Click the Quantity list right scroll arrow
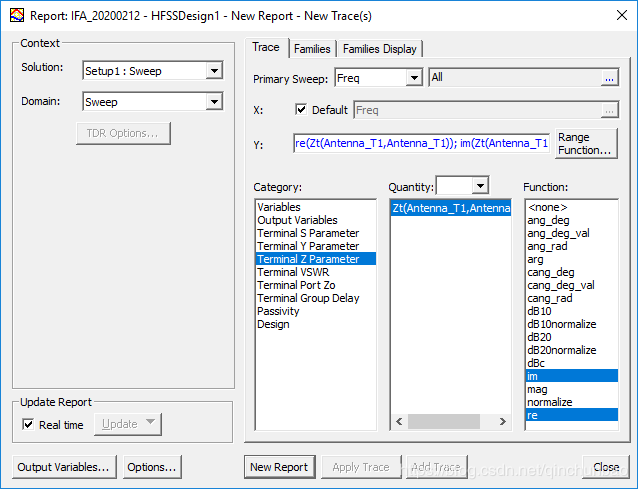The height and width of the screenshot is (489, 638). pyautogui.click(x=503, y=421)
